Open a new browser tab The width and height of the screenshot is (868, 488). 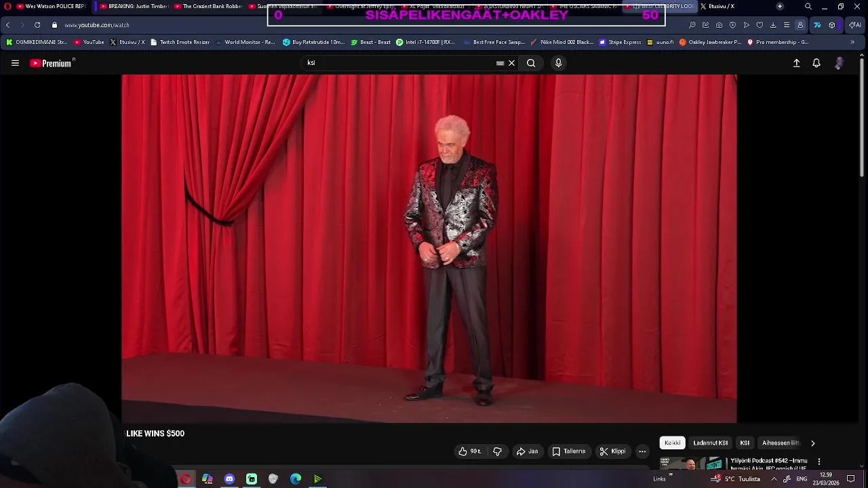coord(780,6)
